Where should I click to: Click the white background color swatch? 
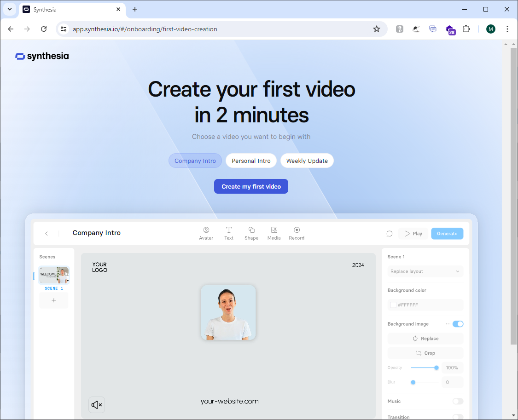pyautogui.click(x=393, y=305)
